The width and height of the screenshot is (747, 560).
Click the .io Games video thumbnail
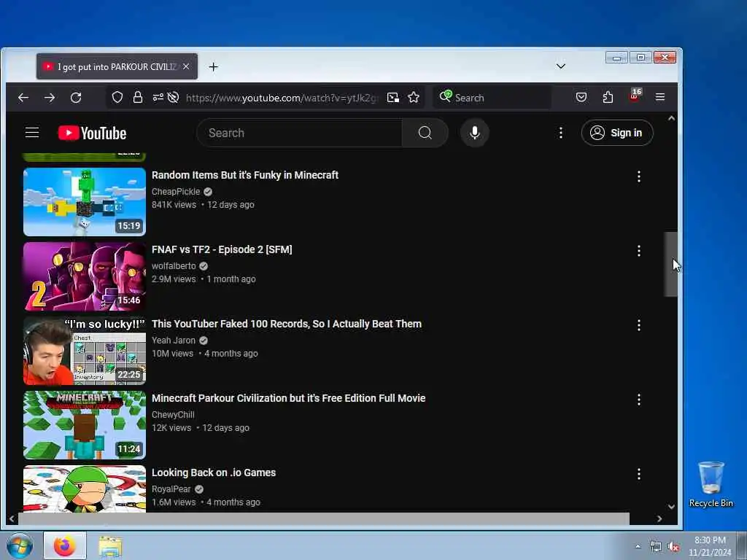point(85,489)
